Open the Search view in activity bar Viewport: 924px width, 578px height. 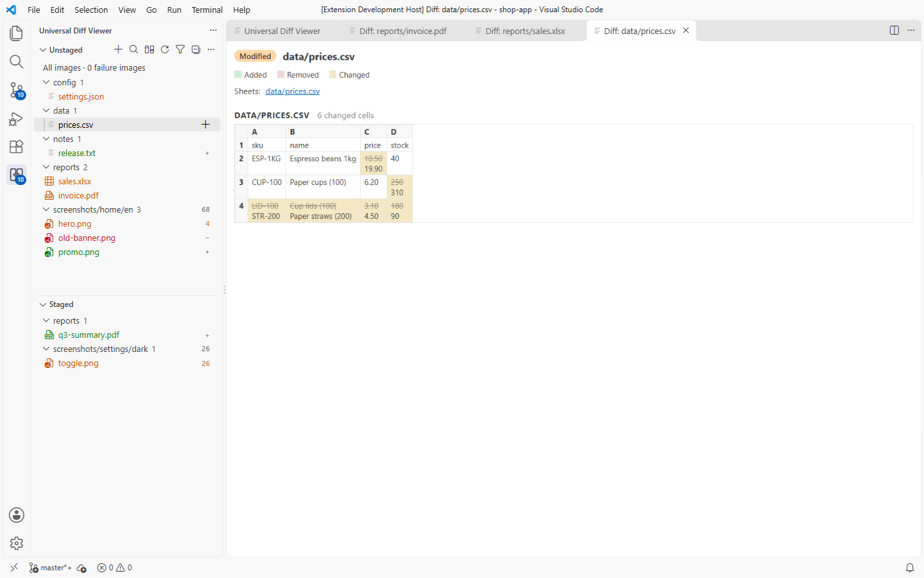click(x=17, y=62)
